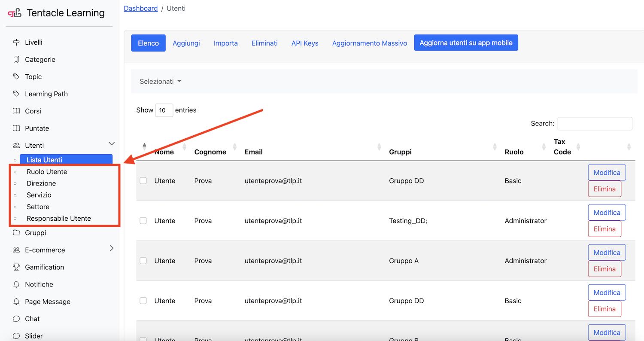
Task: Click the Gruppi folder icon
Action: pyautogui.click(x=16, y=233)
